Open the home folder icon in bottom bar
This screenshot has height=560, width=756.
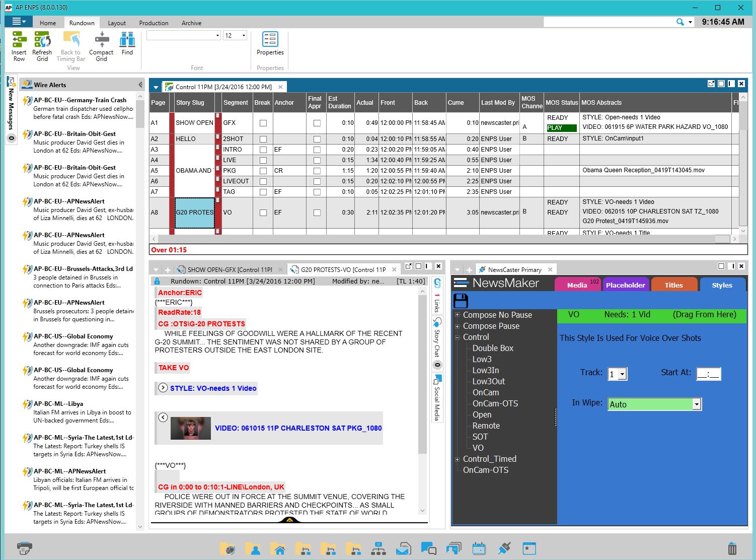[x=278, y=548]
